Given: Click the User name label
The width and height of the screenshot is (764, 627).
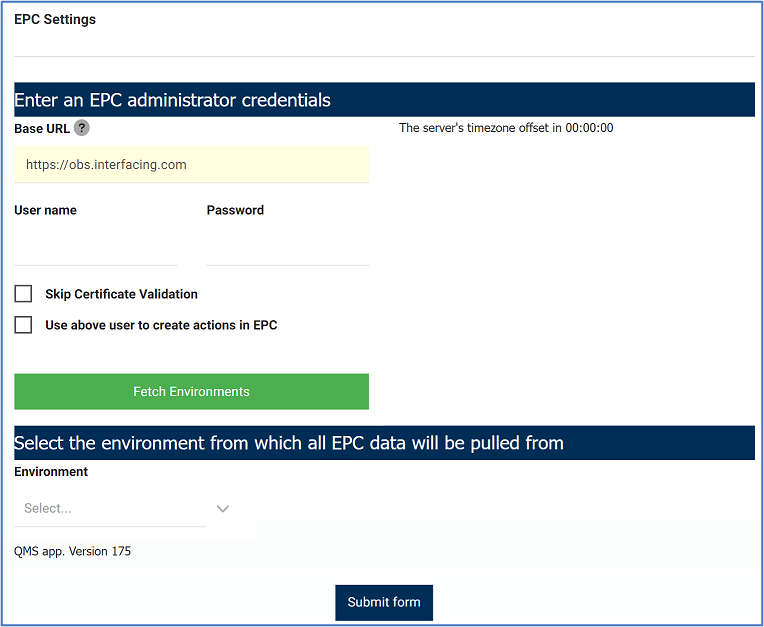Looking at the screenshot, I should [x=45, y=210].
